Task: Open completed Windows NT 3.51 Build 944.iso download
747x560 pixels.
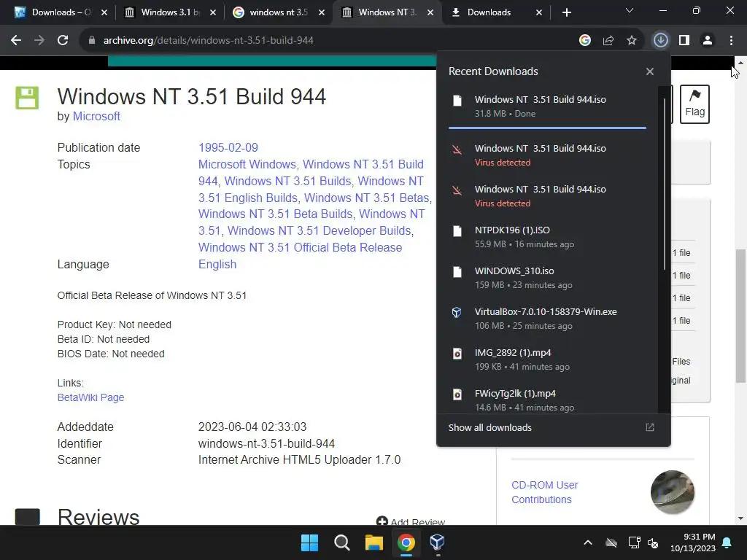Action: [547, 106]
